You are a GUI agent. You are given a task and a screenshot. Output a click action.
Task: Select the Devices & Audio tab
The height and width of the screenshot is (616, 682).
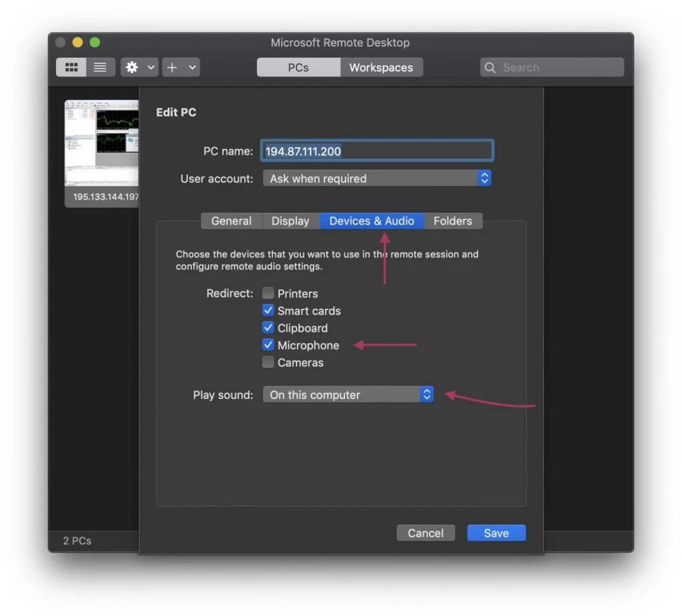click(x=372, y=221)
